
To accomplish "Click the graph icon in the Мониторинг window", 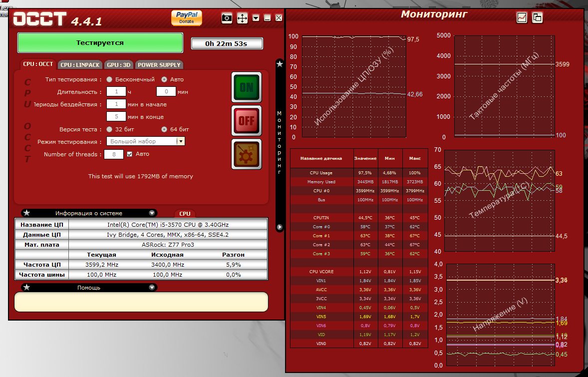I will 522,17.
